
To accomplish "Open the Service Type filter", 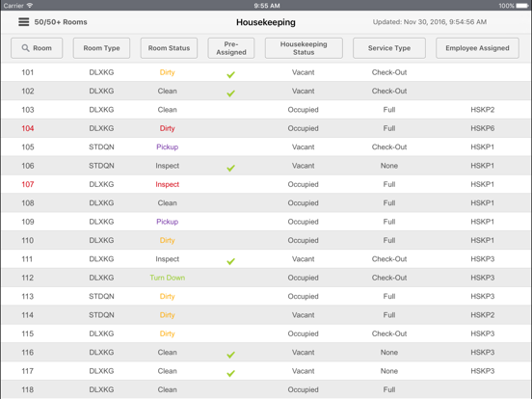I will coord(389,48).
